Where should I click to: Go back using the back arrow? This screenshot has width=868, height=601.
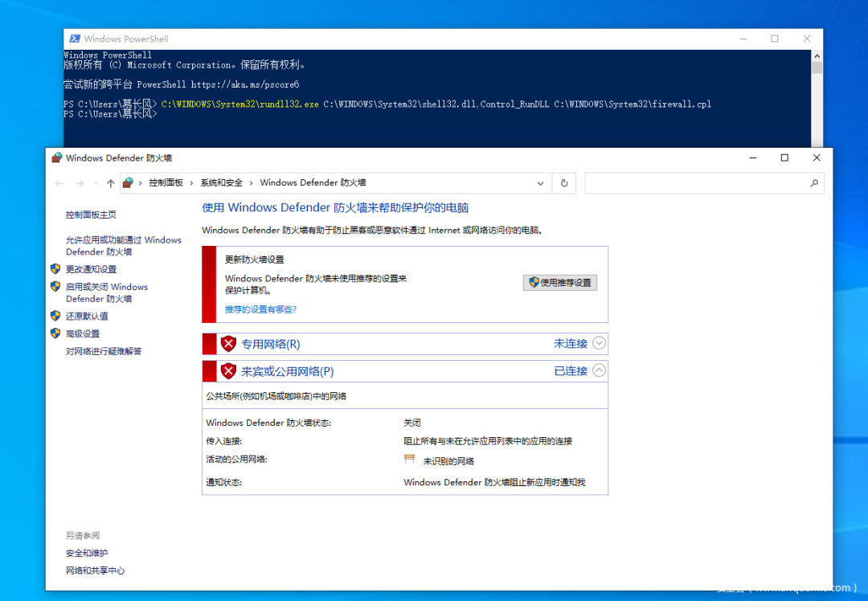(x=59, y=183)
